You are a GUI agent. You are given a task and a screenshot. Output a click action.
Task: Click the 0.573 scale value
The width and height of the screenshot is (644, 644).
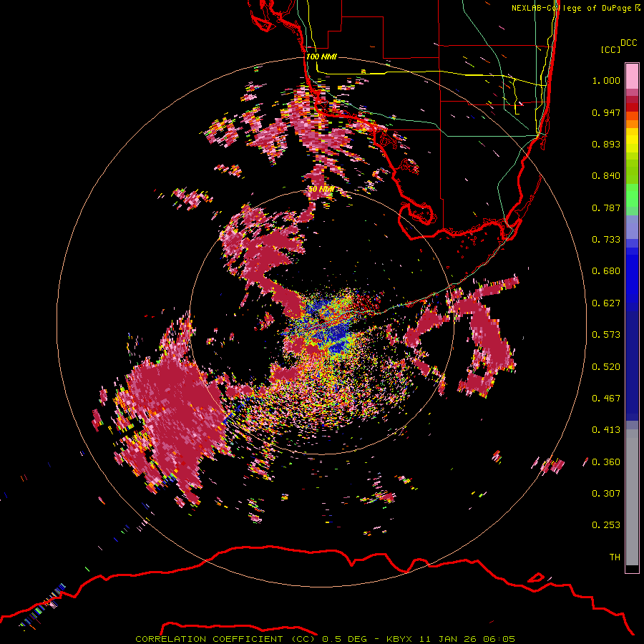click(606, 335)
